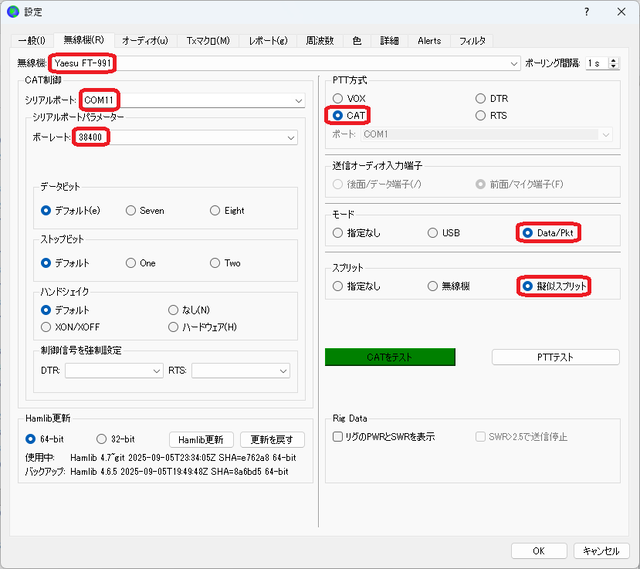The width and height of the screenshot is (640, 569).
Task: Open the Txマクロ(M) tab
Action: pos(208,40)
